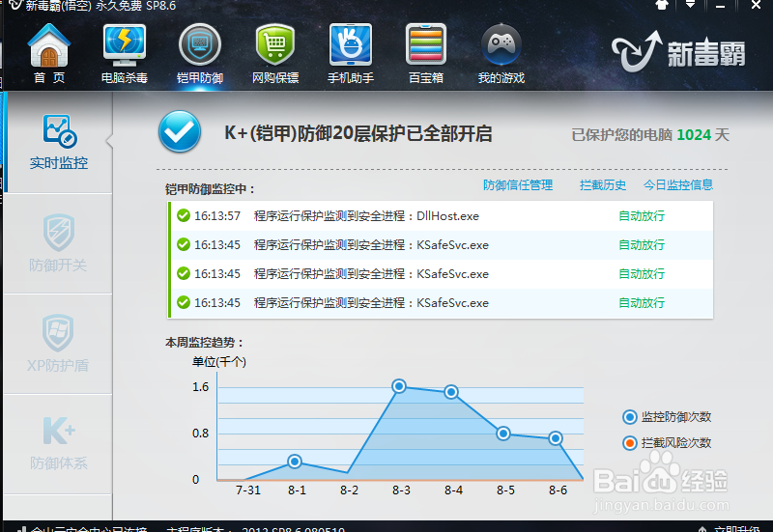
Task: Switch to 防御开关 sidebar tab
Action: click(58, 244)
